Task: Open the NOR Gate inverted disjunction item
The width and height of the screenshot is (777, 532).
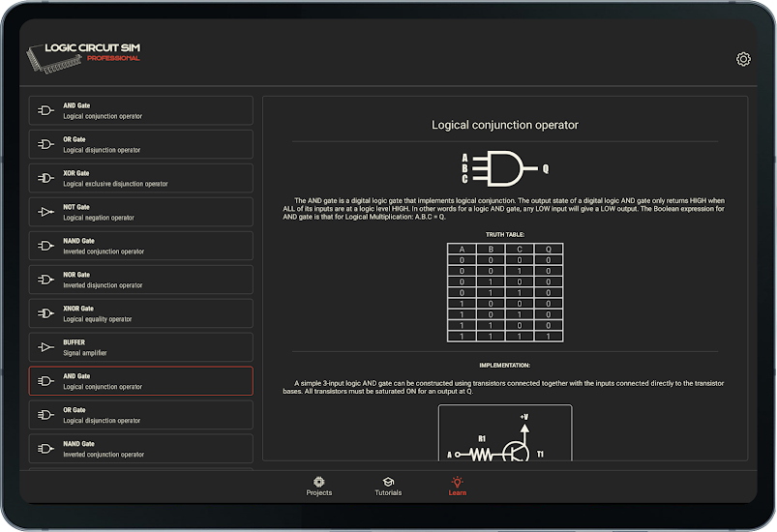Action: click(x=141, y=280)
